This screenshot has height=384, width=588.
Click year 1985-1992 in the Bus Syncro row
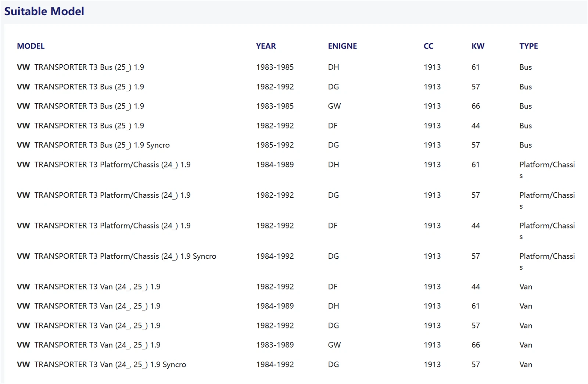point(275,145)
